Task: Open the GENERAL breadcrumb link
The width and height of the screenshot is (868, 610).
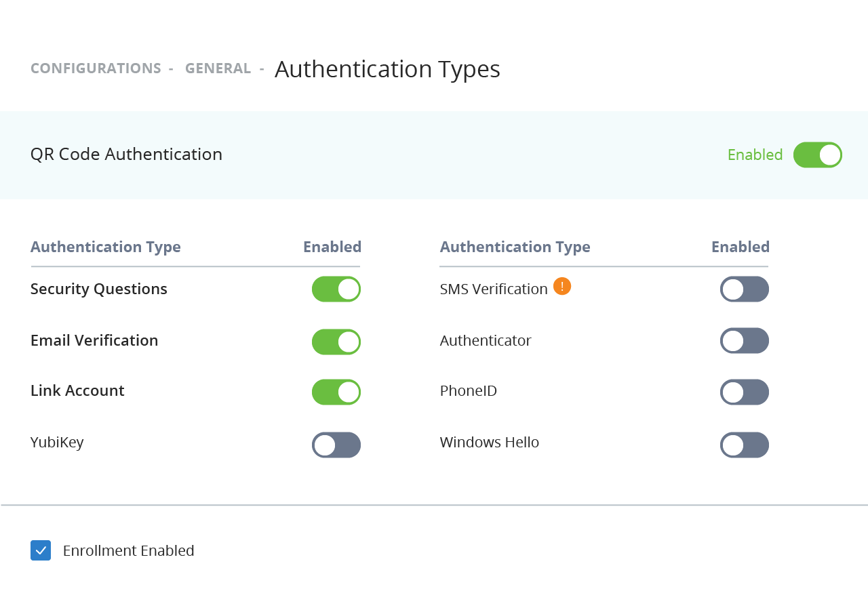Action: (218, 68)
